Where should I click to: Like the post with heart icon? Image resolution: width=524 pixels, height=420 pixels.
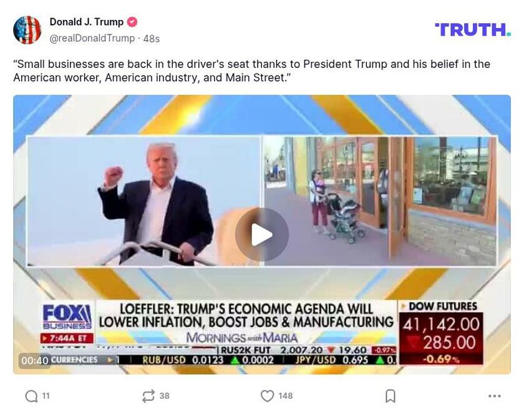tap(267, 396)
